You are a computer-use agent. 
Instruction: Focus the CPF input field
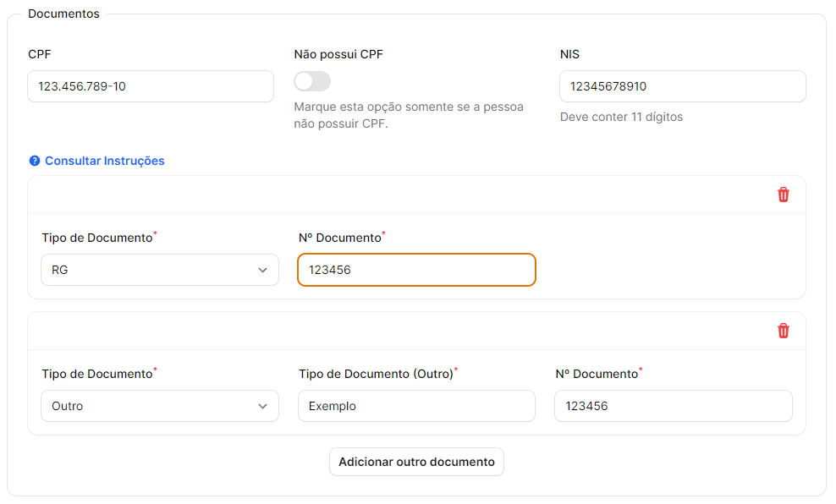pyautogui.click(x=151, y=86)
